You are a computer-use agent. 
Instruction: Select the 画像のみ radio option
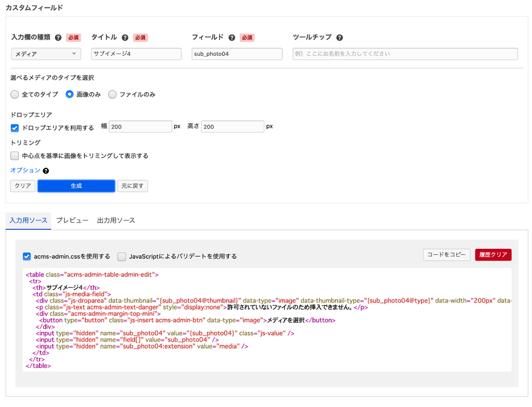pyautogui.click(x=70, y=94)
